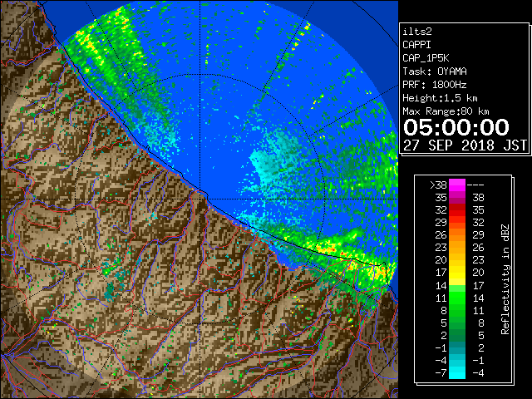Click the orange 26–29 dBZ legend color
Screen dimensions: 532x399
(457, 234)
